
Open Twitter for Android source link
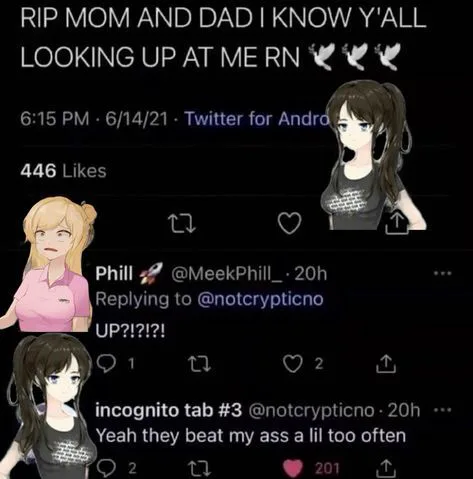click(257, 119)
